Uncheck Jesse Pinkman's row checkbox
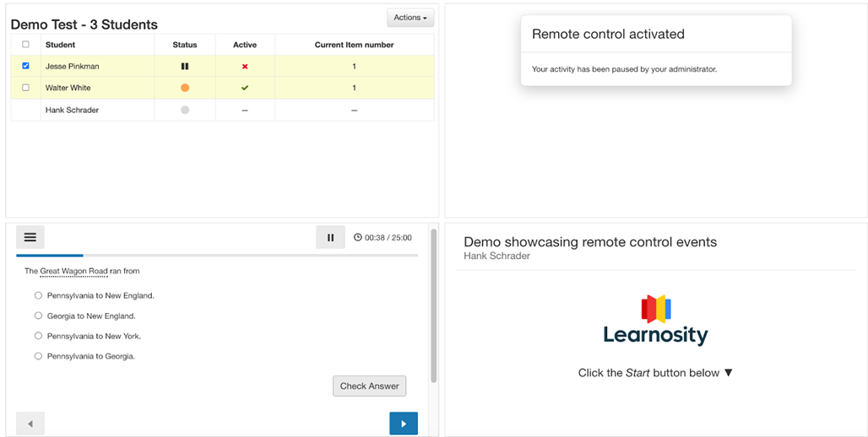The width and height of the screenshot is (868, 437). tap(25, 66)
